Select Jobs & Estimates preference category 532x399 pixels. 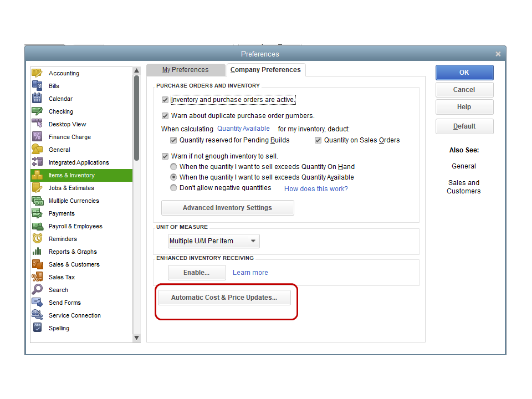(x=81, y=188)
